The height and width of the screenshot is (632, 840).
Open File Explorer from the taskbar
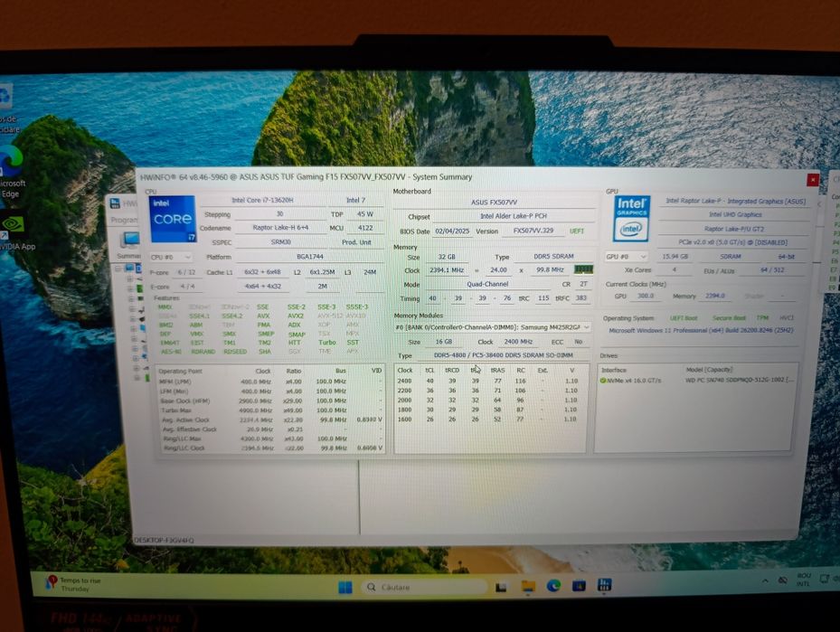(x=528, y=587)
